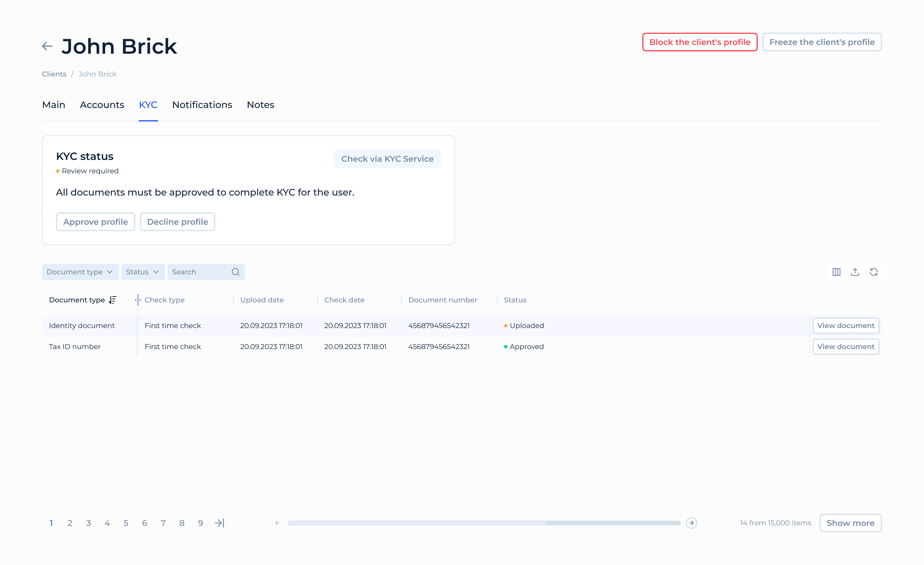The image size is (924, 565).
Task: Open the Document type filter dropdown
Action: (x=80, y=272)
